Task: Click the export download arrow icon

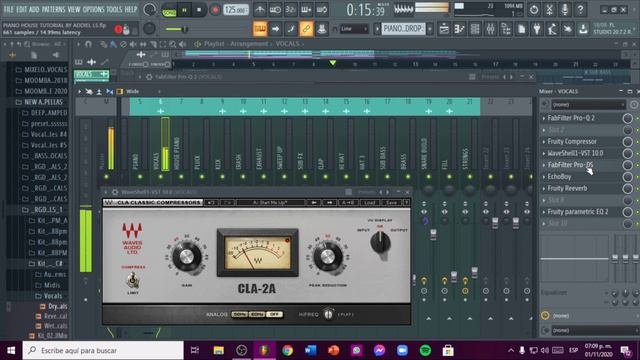Action: point(583,29)
